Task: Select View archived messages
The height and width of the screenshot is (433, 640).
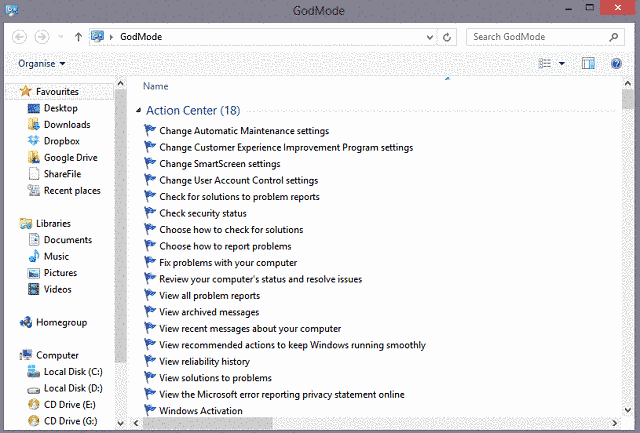Action: [x=209, y=312]
